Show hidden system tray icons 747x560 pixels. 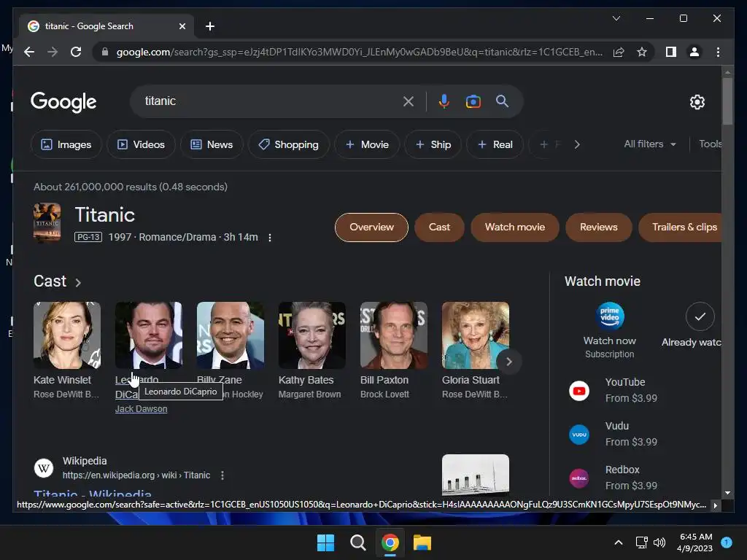click(x=619, y=542)
